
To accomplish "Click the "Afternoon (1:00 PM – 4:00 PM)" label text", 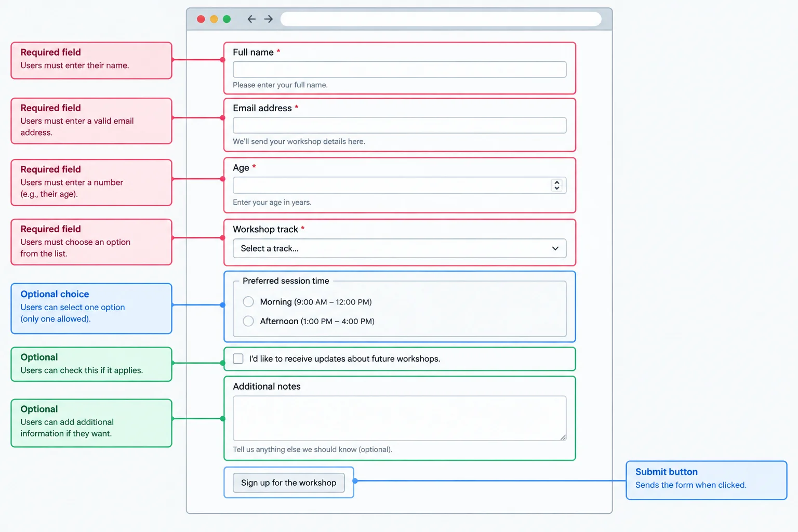I will click(317, 321).
